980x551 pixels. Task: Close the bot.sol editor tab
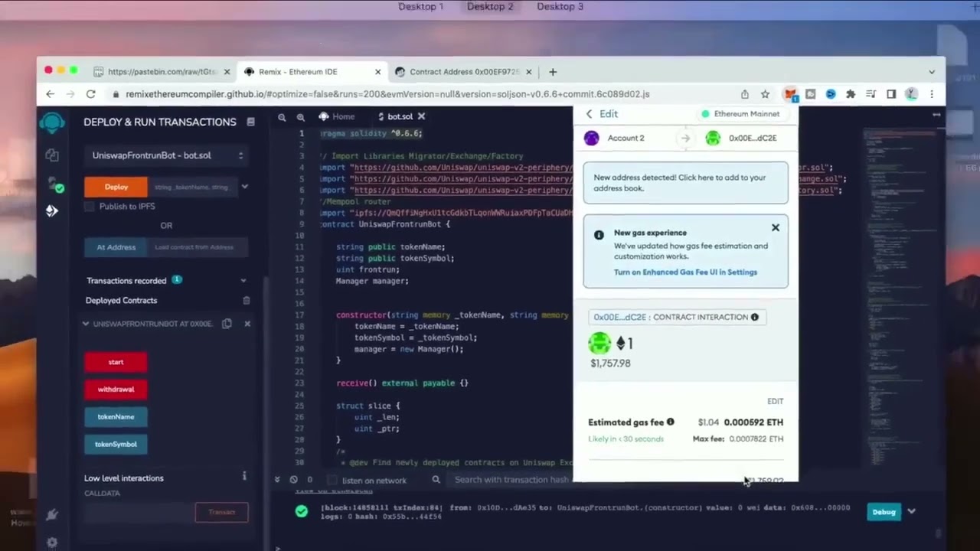point(421,117)
